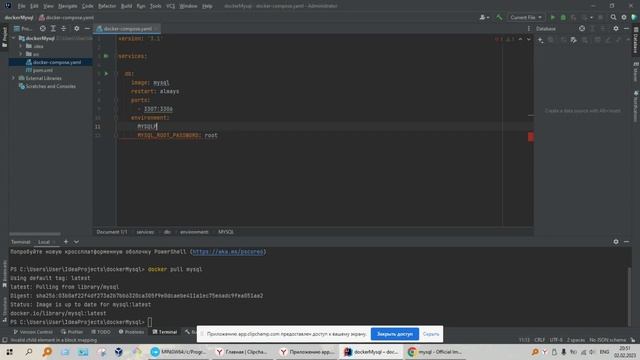Click Collapse All icon in Project panel
Image resolution: width=640 pixels, height=360 pixels.
[63, 29]
